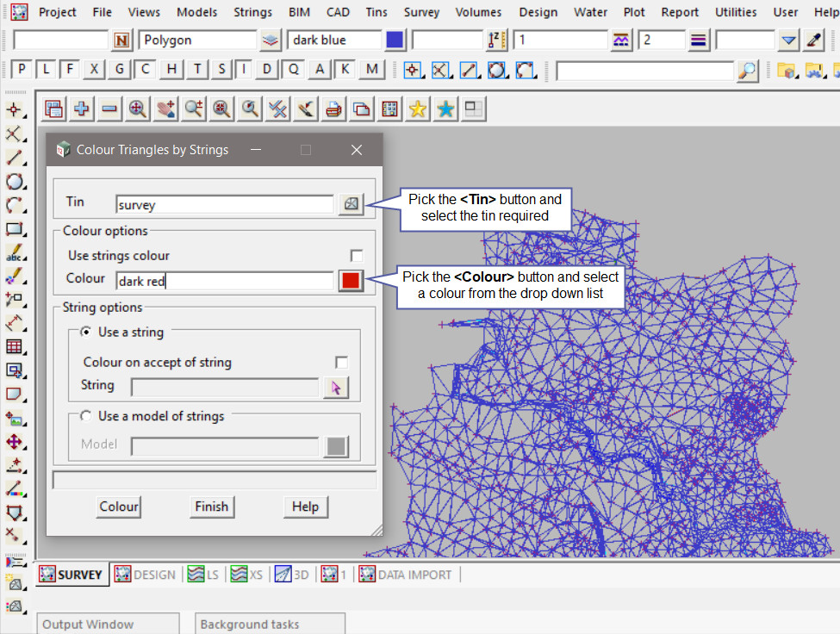The image size is (840, 634).
Task: Open the layers dropdown beside Polygon field
Action: pyautogui.click(x=271, y=40)
